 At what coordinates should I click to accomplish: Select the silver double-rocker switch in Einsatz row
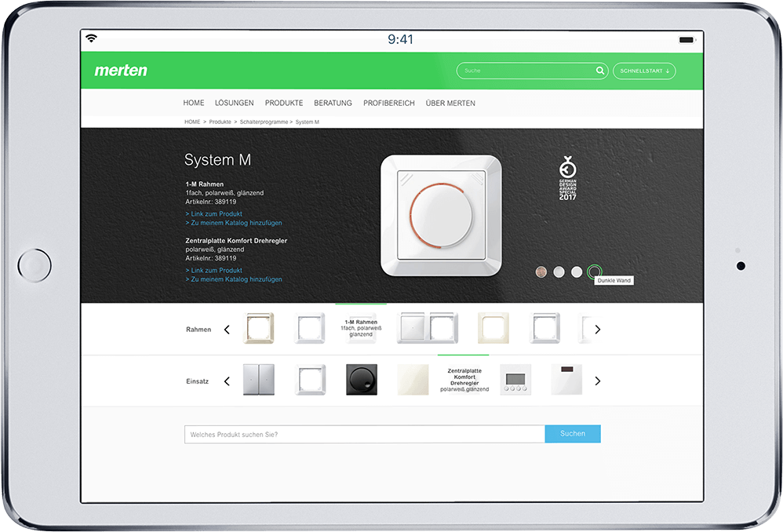(x=259, y=380)
